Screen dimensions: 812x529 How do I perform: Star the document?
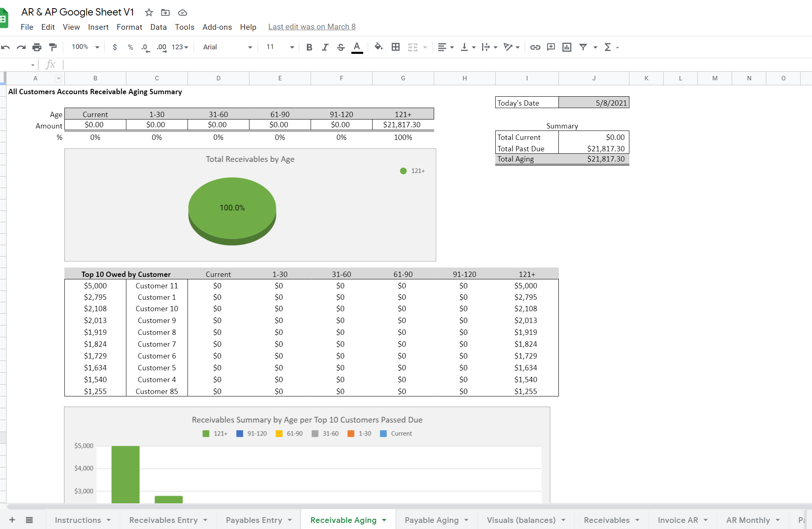click(x=149, y=13)
